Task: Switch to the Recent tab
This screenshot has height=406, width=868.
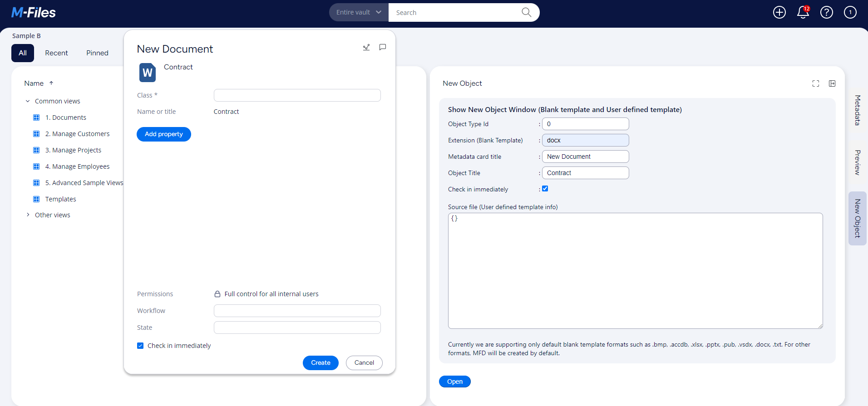Action: click(x=56, y=53)
